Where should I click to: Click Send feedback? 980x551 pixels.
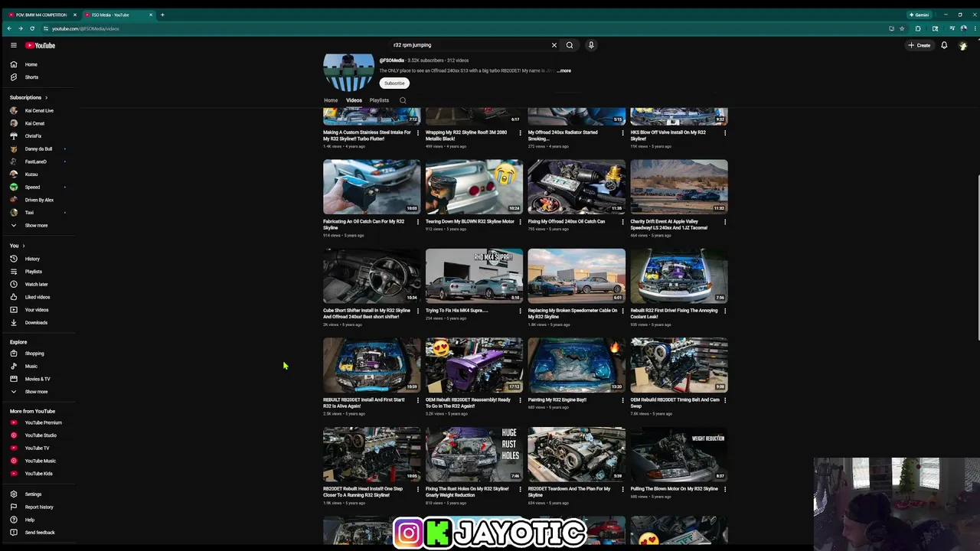[38, 533]
